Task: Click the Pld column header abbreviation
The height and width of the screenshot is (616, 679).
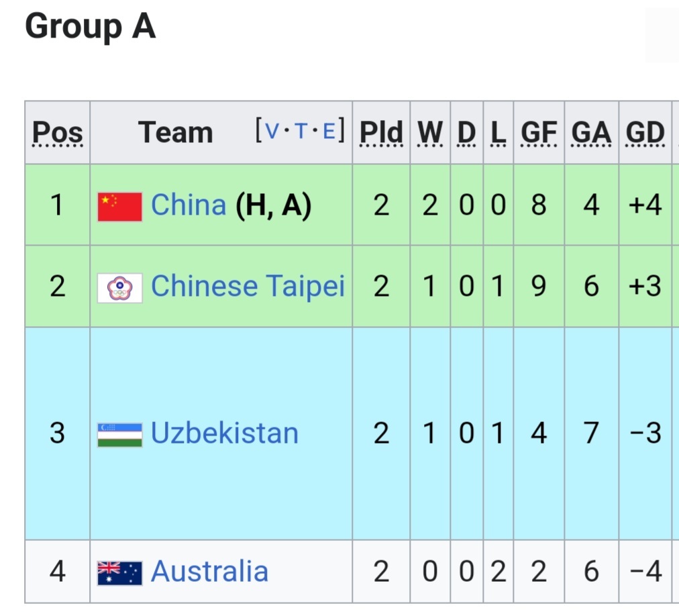Action: coord(381,133)
